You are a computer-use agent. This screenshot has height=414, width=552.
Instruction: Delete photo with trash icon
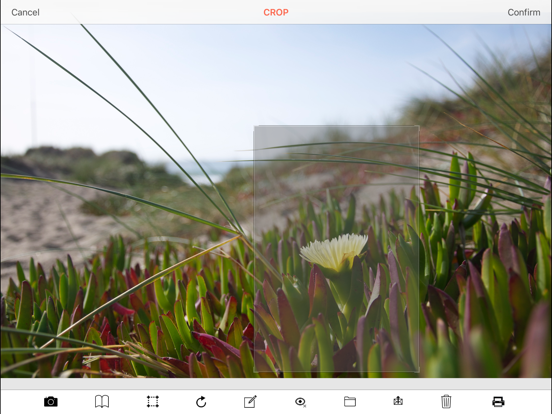(446, 401)
